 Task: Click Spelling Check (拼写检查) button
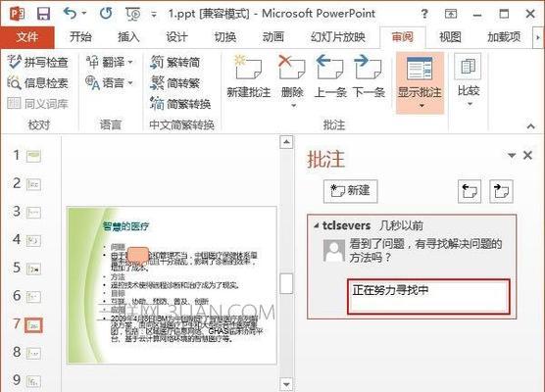click(x=38, y=62)
